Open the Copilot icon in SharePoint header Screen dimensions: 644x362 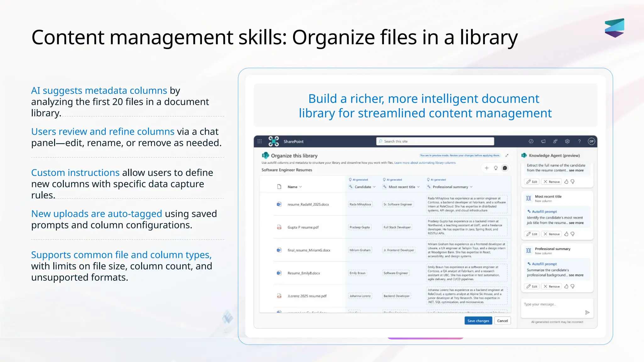[x=531, y=141]
